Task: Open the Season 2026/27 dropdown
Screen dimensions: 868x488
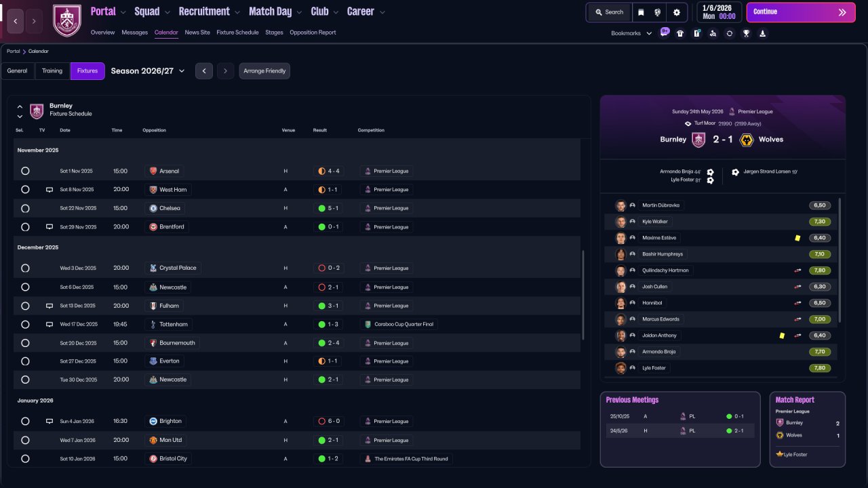Action: (148, 71)
